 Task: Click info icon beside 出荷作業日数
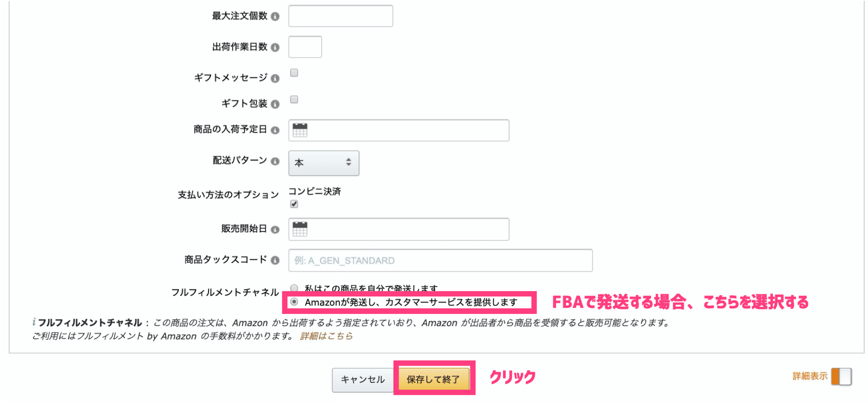pyautogui.click(x=275, y=47)
